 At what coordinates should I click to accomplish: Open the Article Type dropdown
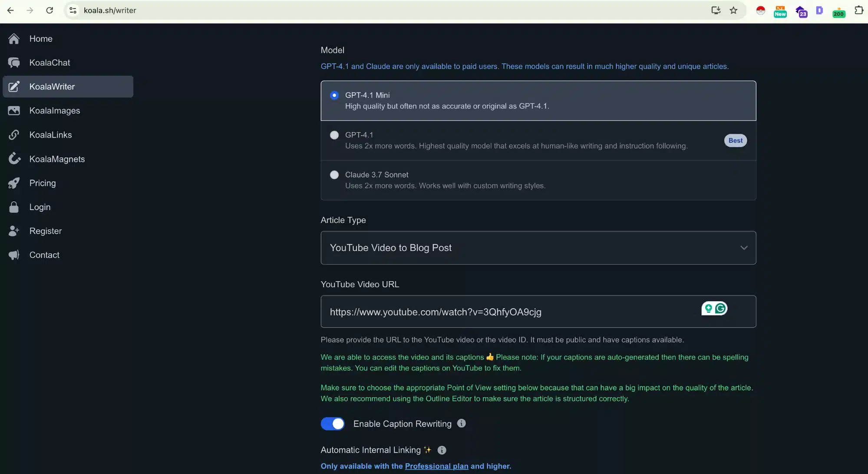pos(538,248)
